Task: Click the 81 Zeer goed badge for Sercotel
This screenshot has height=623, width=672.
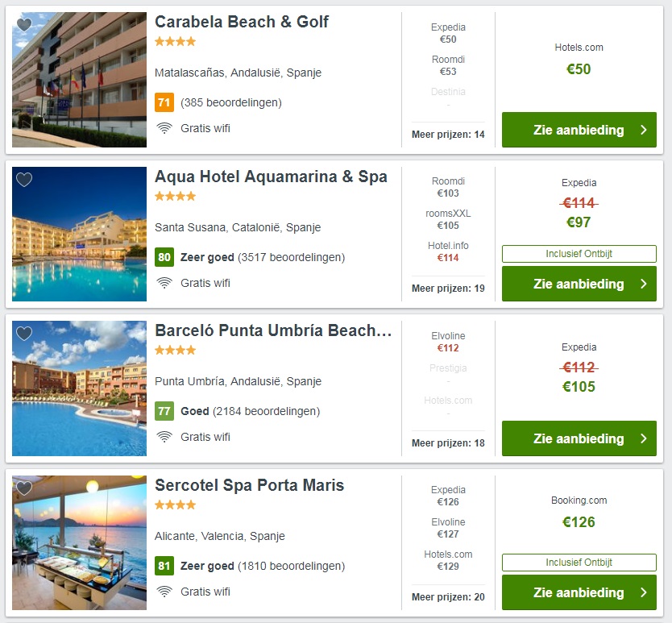Action: (x=165, y=566)
